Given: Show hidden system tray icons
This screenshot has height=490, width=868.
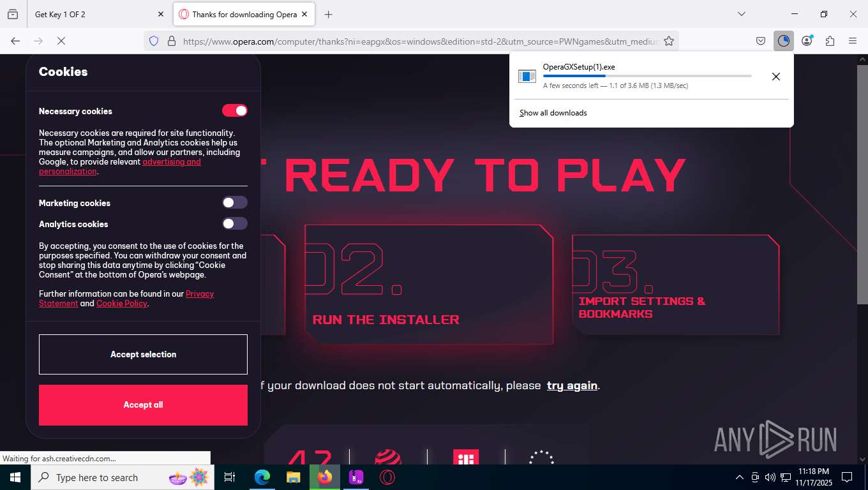Looking at the screenshot, I should (x=740, y=477).
